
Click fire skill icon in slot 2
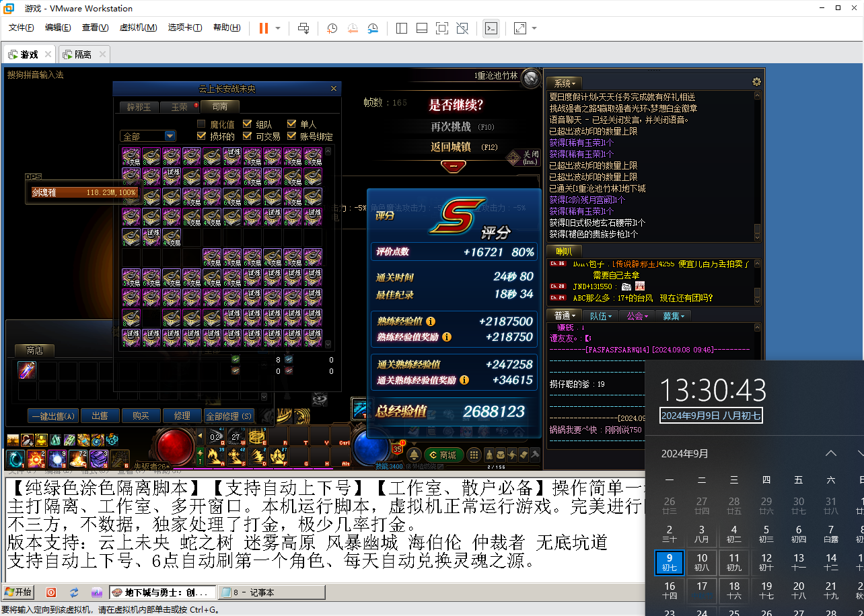[36, 459]
